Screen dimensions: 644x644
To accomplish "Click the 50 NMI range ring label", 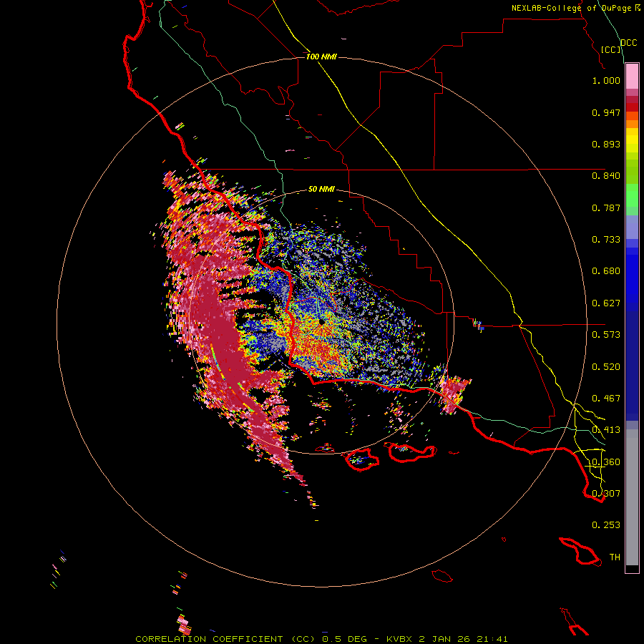I will point(321,190).
